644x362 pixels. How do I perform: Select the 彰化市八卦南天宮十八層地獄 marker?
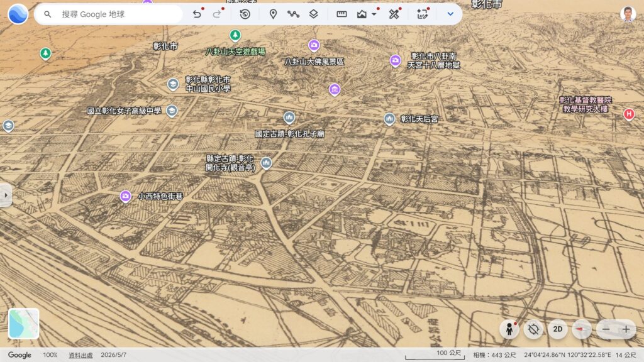click(395, 61)
